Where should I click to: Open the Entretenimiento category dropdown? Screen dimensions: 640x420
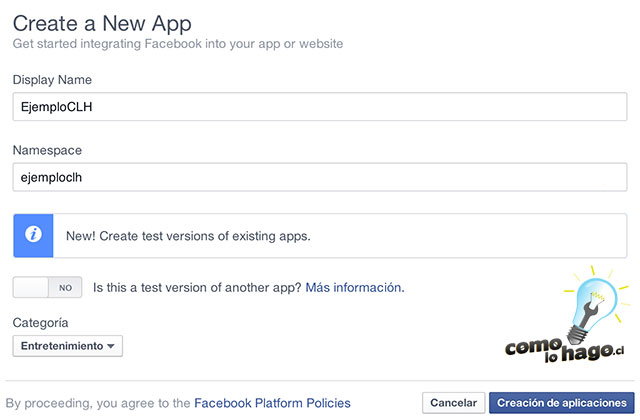coord(67,346)
